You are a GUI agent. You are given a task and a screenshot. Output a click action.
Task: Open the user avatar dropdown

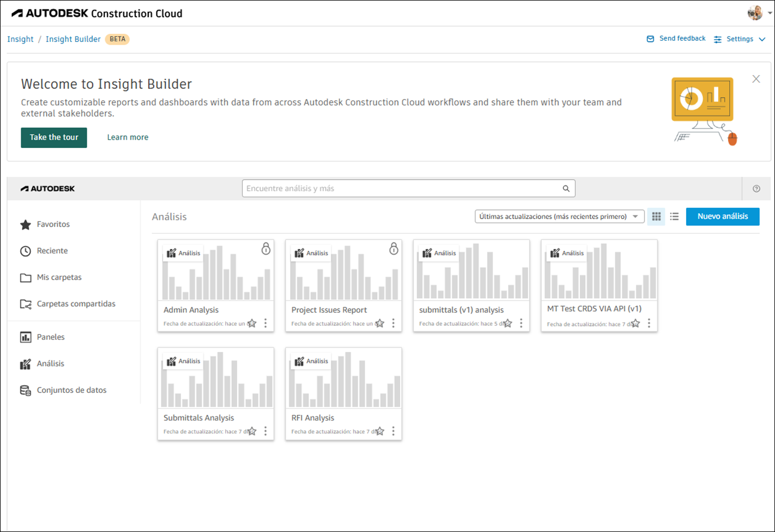coord(755,12)
